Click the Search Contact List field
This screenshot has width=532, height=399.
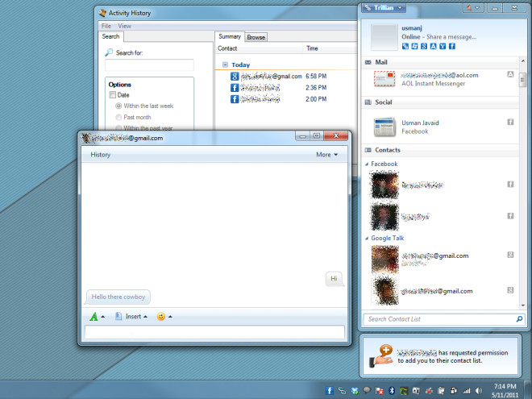click(x=439, y=319)
